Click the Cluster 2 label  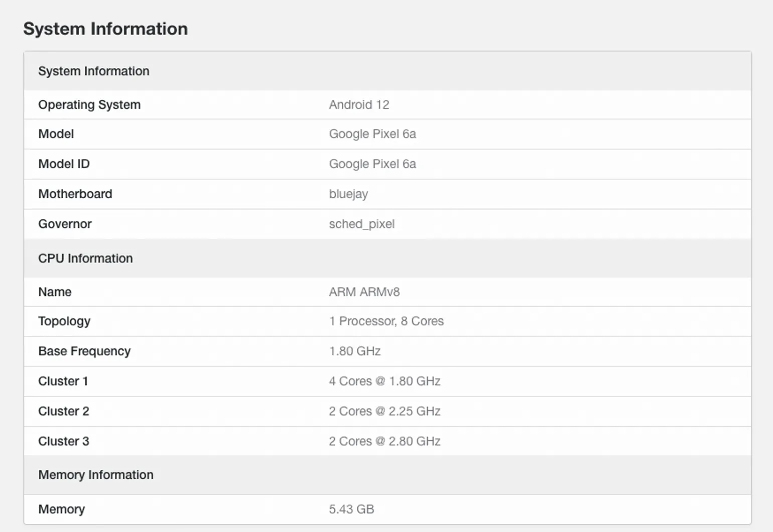(64, 411)
